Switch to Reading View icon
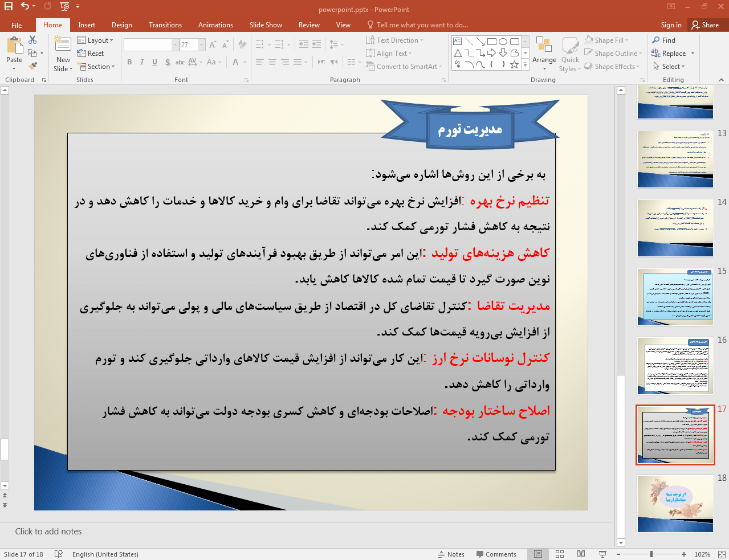The image size is (729, 560). (x=581, y=554)
